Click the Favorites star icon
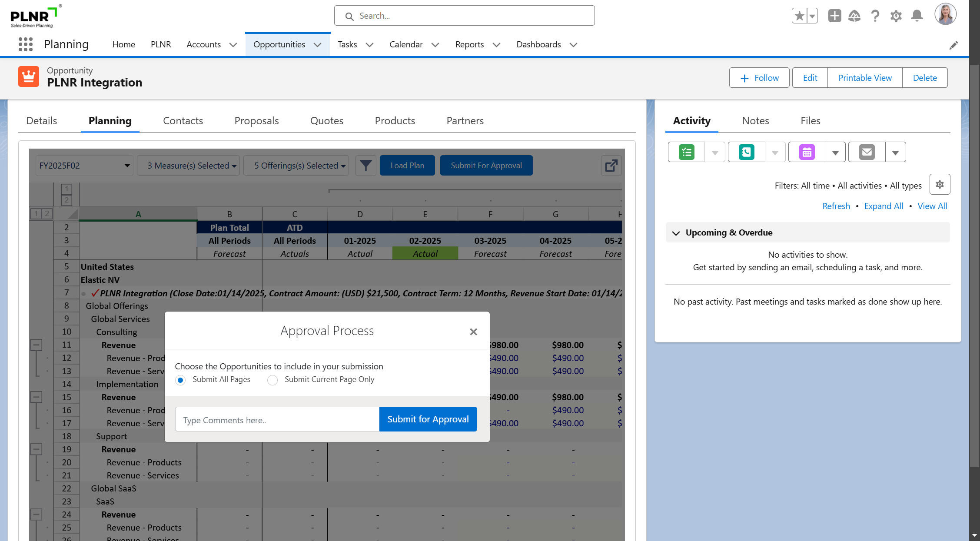 click(799, 16)
